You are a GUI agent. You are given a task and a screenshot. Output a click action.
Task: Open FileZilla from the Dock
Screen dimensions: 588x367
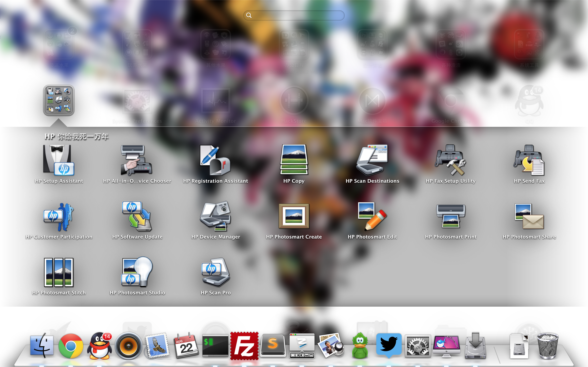244,346
